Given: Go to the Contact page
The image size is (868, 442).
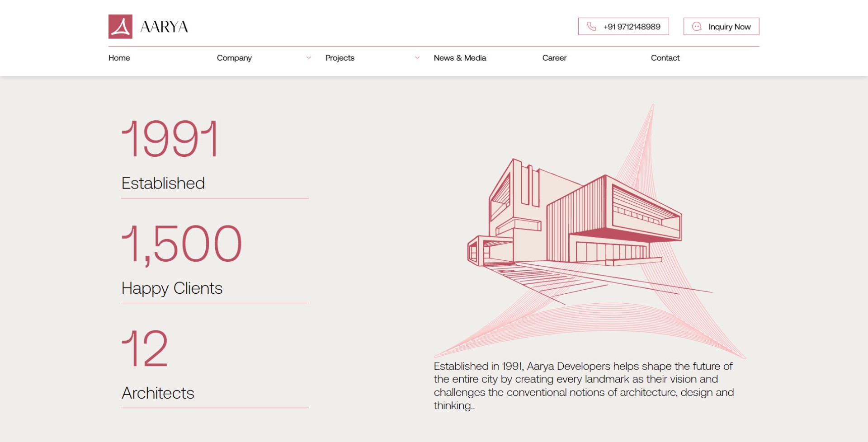Looking at the screenshot, I should coord(665,58).
